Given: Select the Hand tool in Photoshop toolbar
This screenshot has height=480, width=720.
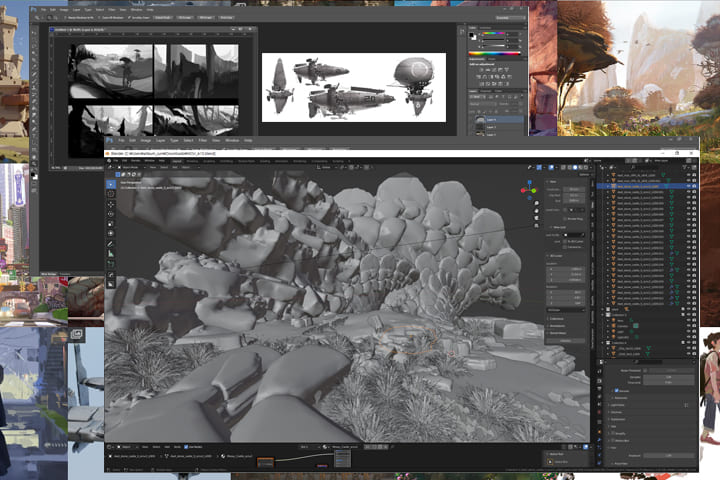Looking at the screenshot, I should pos(35,157).
